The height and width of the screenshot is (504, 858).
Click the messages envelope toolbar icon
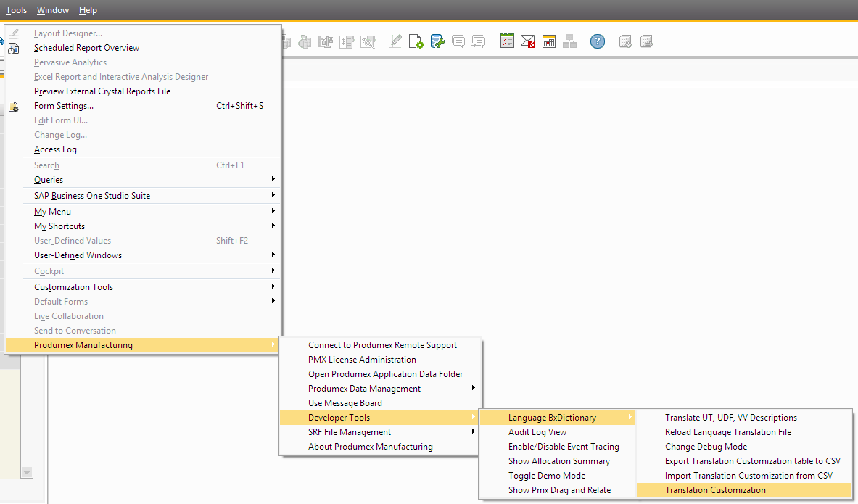[x=528, y=41]
